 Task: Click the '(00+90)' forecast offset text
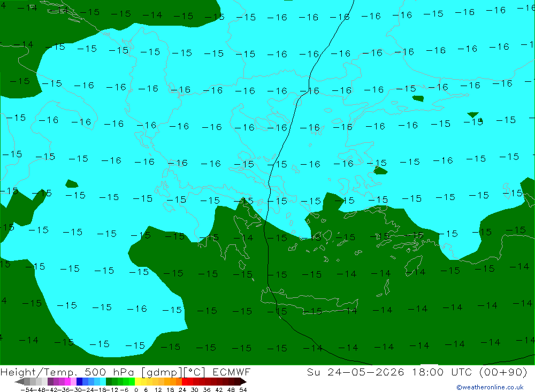503,372
